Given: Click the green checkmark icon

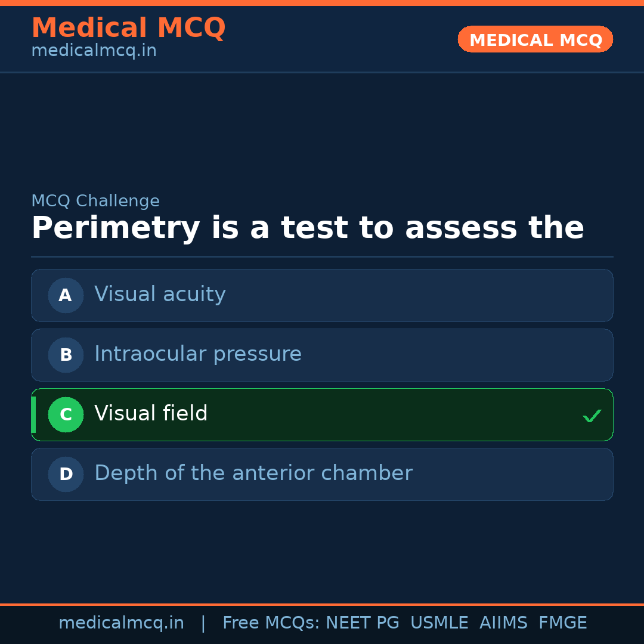Looking at the screenshot, I should [592, 416].
